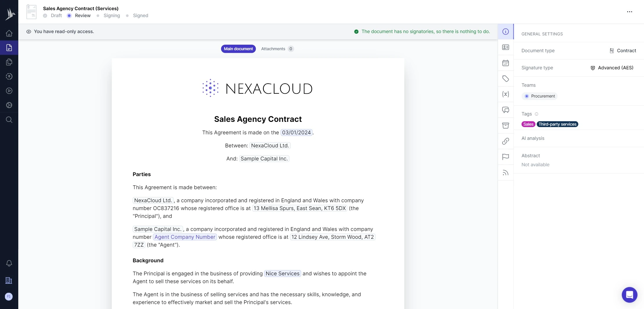Click the Agent Company Number placeholder field
644x309 pixels.
(x=185, y=237)
